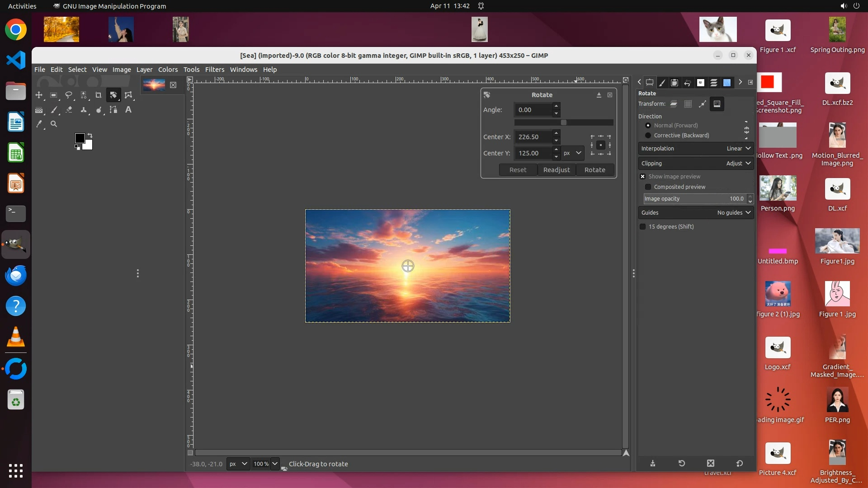Screen dimensions: 868x488
Task: Select the Color Picker eyedropper tool
Action: (39, 124)
